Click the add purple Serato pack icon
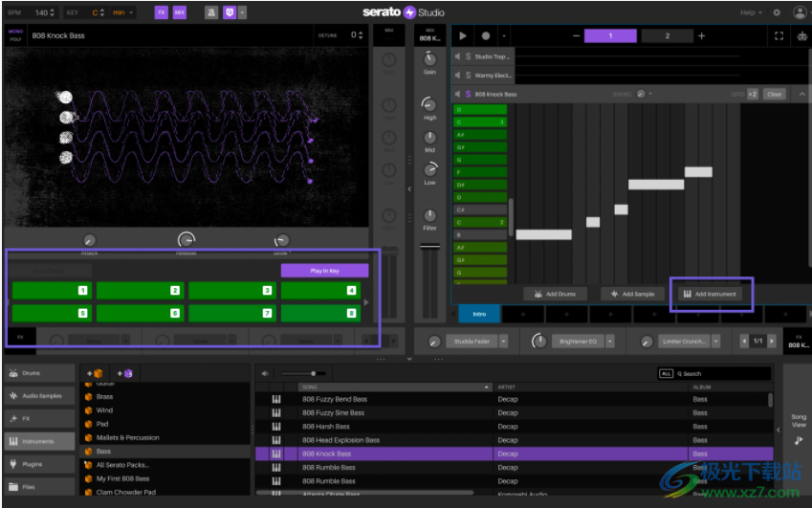Image resolution: width=812 pixels, height=508 pixels. click(125, 373)
